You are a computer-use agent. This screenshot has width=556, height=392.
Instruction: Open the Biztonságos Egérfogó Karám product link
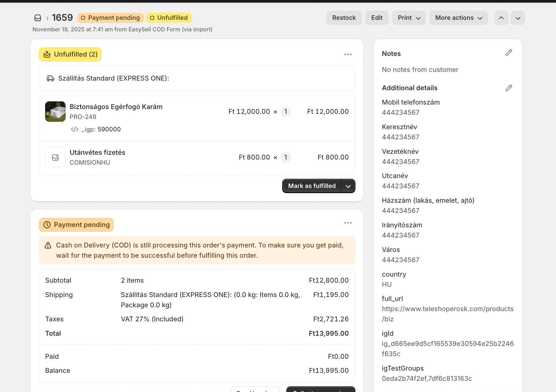click(116, 107)
